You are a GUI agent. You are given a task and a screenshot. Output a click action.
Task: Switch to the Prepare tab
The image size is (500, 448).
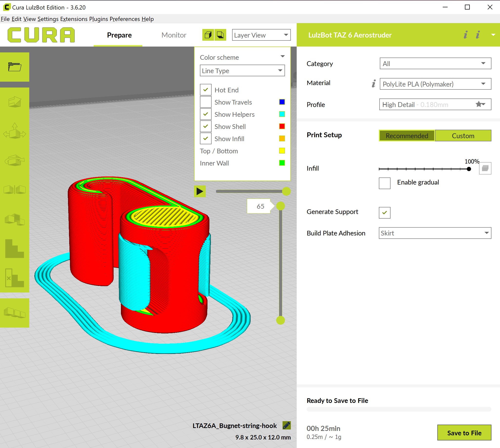[119, 35]
